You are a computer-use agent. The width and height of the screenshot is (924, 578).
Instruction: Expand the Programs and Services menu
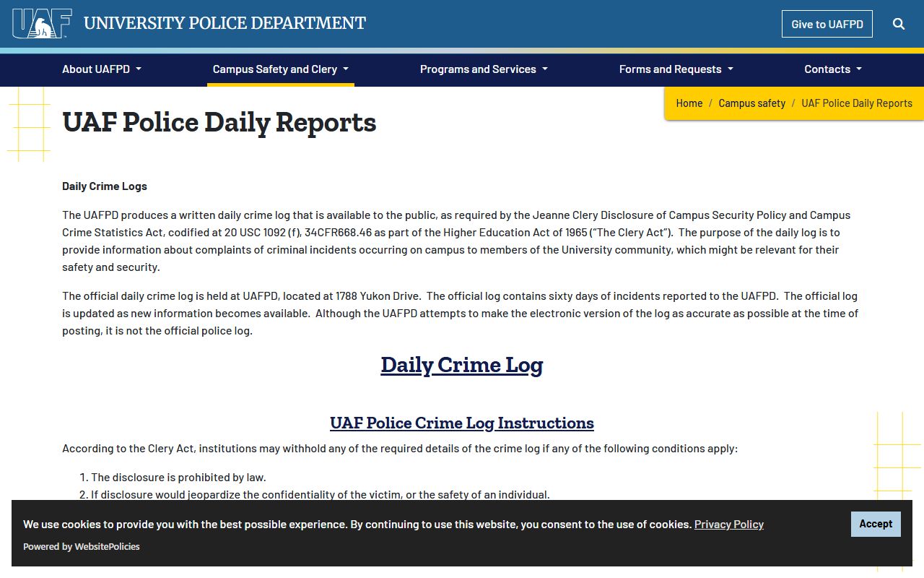click(x=484, y=69)
